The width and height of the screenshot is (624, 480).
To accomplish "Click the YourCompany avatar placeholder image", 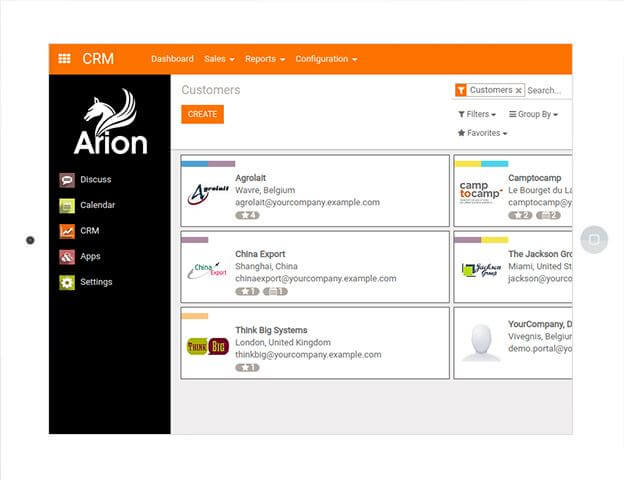I will point(481,343).
